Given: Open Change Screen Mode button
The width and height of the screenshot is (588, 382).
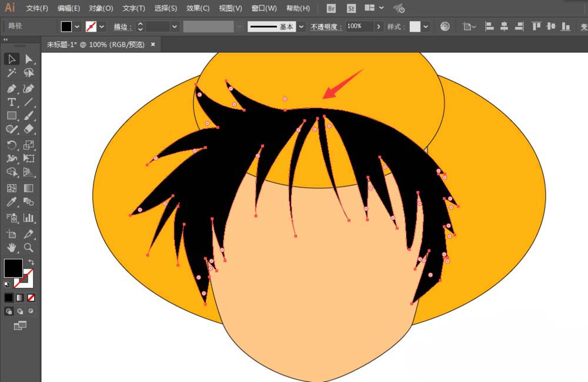Looking at the screenshot, I should [20, 326].
